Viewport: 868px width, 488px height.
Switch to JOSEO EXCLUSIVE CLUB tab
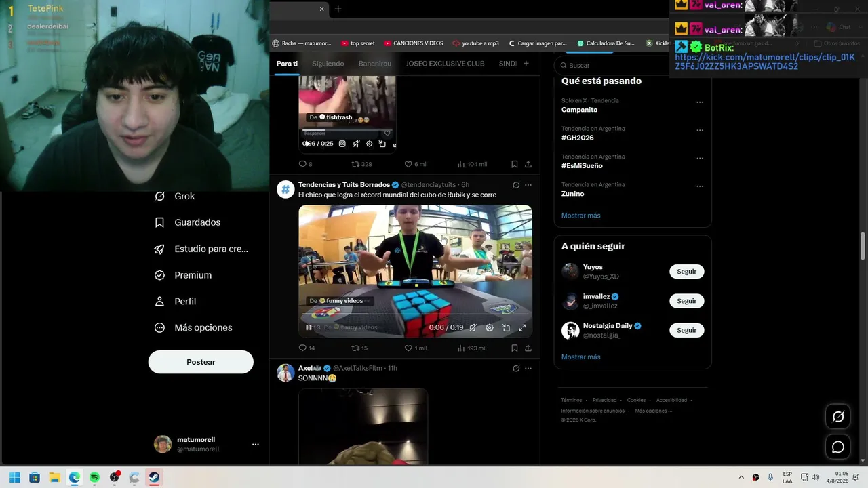coord(445,64)
